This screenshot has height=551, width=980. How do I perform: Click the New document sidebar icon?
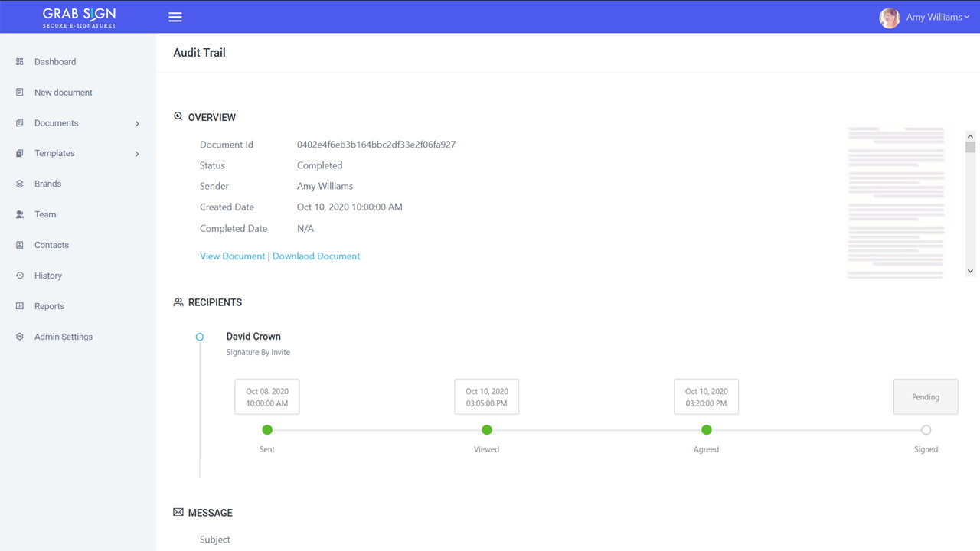pyautogui.click(x=20, y=92)
